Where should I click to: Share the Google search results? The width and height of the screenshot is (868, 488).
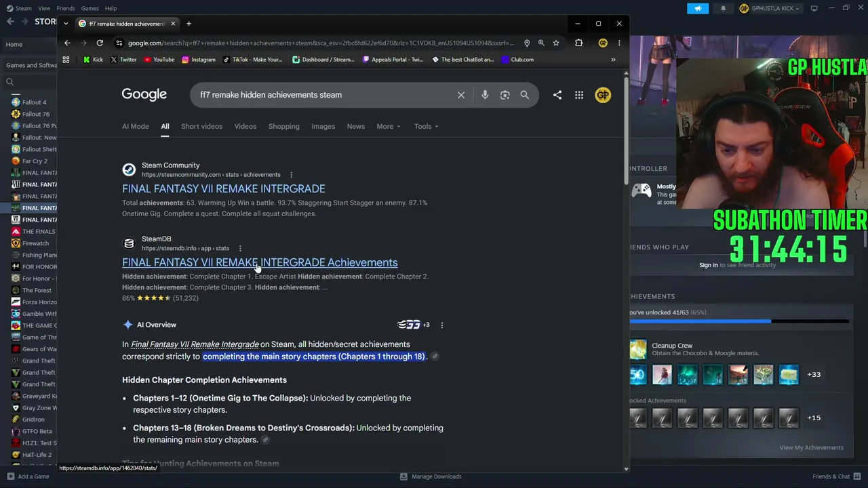click(557, 95)
